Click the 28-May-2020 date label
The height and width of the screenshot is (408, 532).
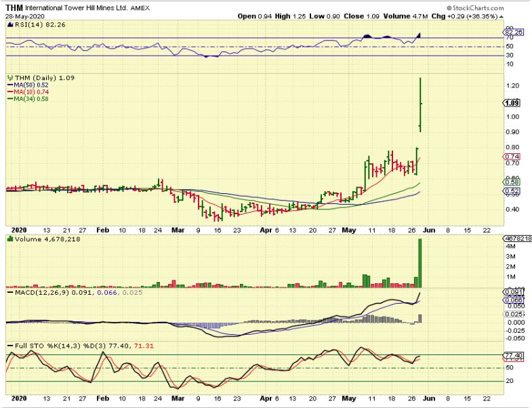(x=25, y=16)
